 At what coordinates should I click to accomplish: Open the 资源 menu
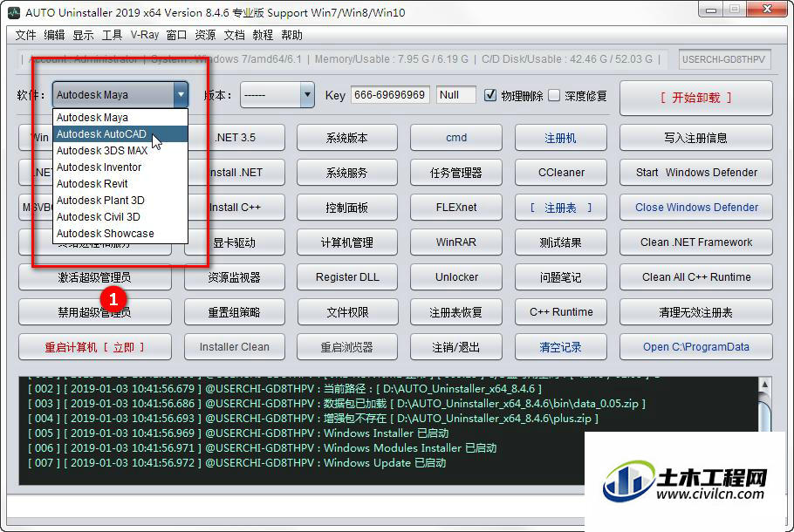206,35
